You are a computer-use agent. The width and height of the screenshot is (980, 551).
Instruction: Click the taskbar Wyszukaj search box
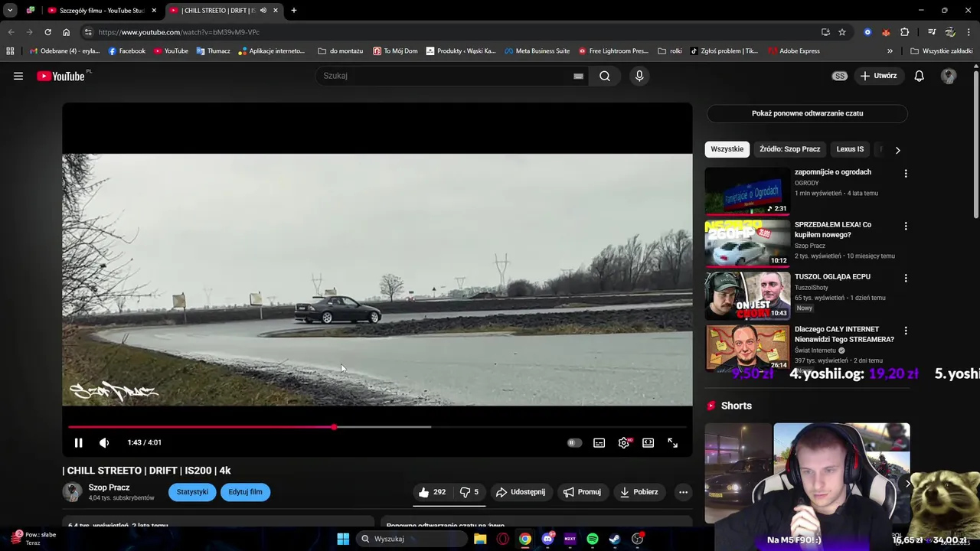click(412, 539)
